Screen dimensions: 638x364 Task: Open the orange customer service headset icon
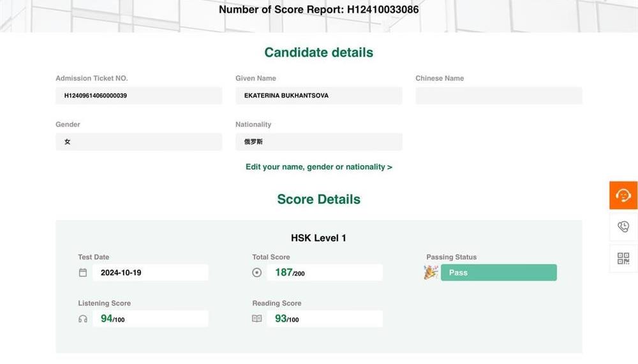[x=623, y=195]
